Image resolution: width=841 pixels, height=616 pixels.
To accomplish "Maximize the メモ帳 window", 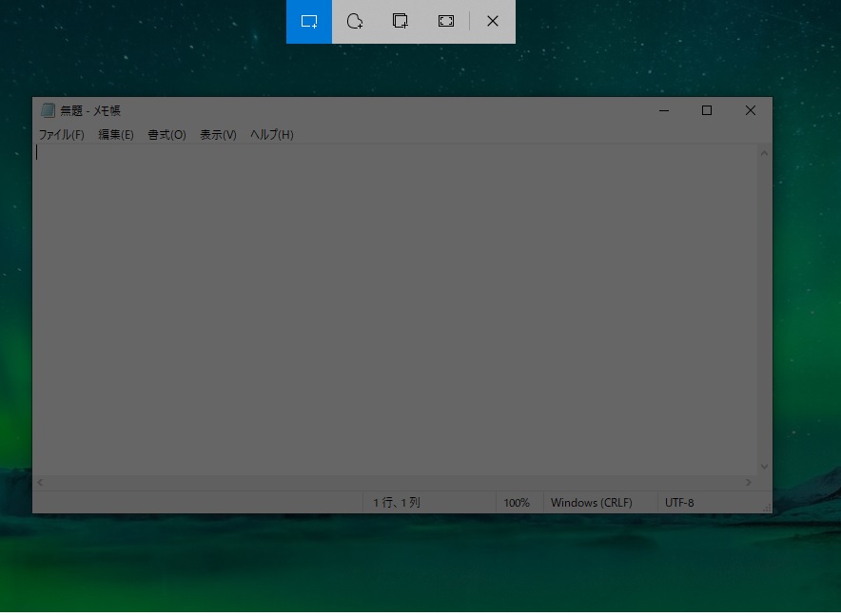I will 707,110.
